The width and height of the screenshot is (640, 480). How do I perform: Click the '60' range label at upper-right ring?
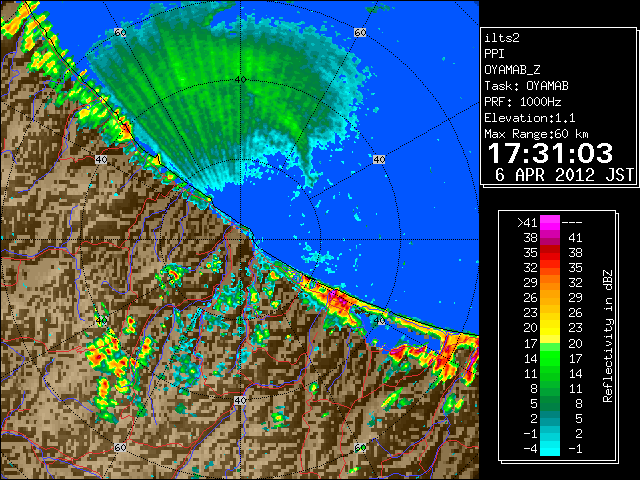click(x=360, y=32)
